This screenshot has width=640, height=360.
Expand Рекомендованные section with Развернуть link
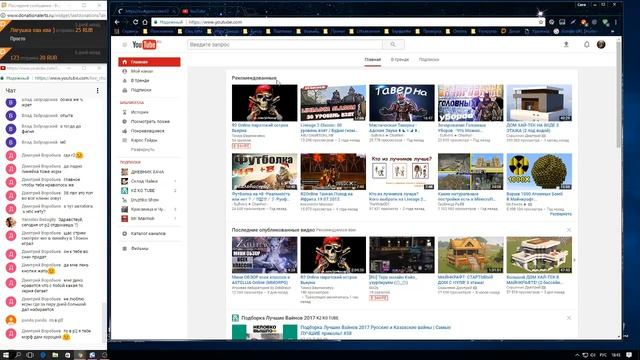coord(560,214)
